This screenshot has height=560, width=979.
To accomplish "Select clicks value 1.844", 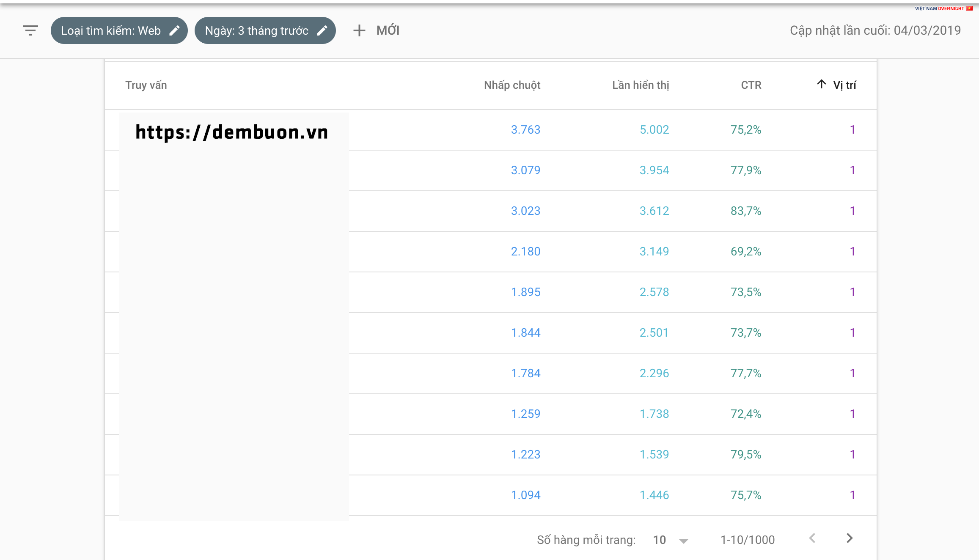I will [x=525, y=332].
